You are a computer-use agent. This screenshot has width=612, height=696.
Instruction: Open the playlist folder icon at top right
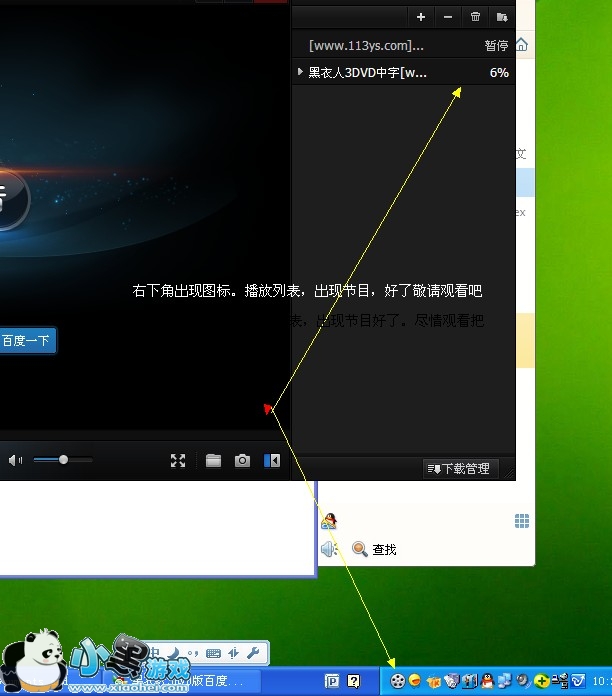point(502,17)
